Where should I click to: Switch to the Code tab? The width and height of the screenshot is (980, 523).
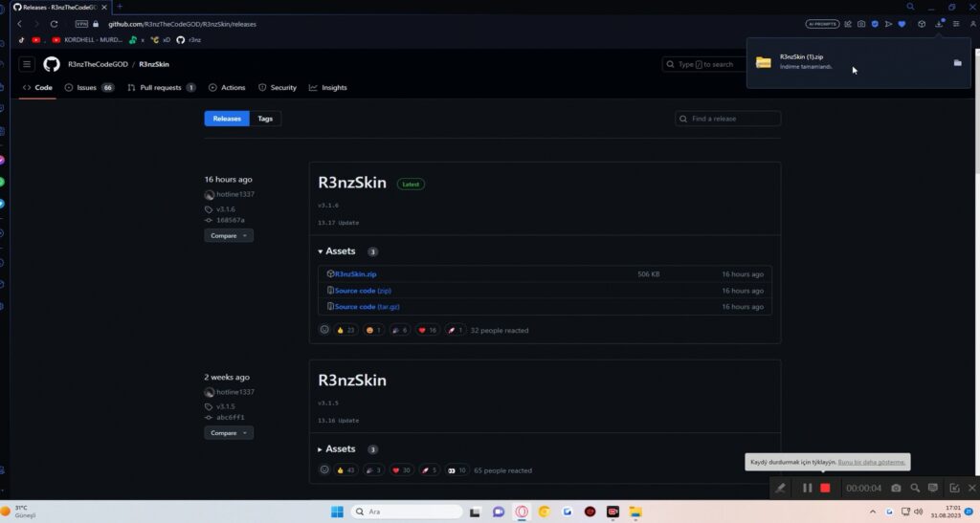[37, 87]
